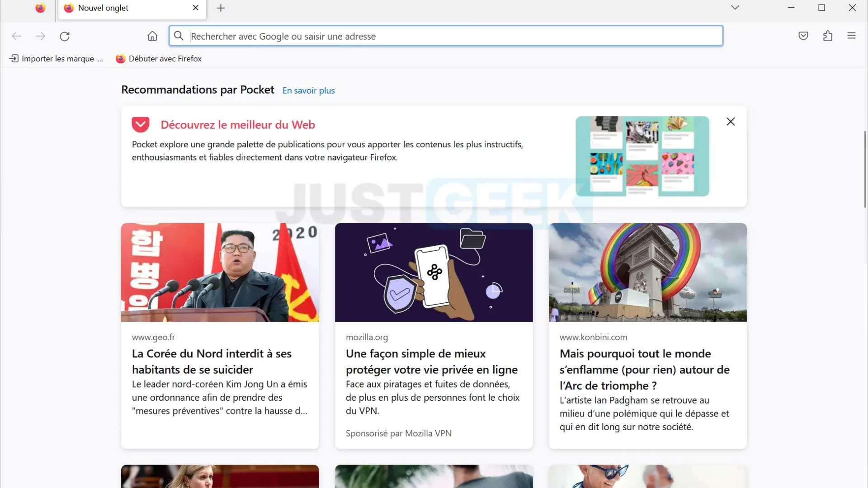
Task: Click mozilla.org source label
Action: (367, 337)
